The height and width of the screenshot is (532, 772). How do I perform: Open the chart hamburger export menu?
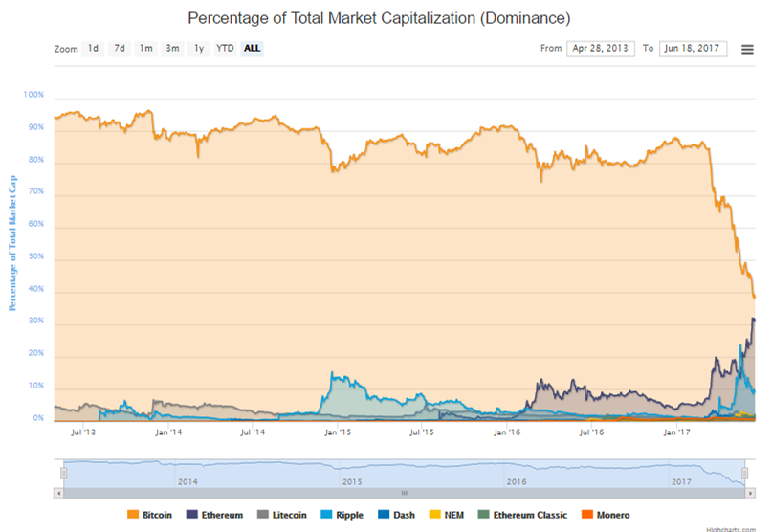pos(747,49)
